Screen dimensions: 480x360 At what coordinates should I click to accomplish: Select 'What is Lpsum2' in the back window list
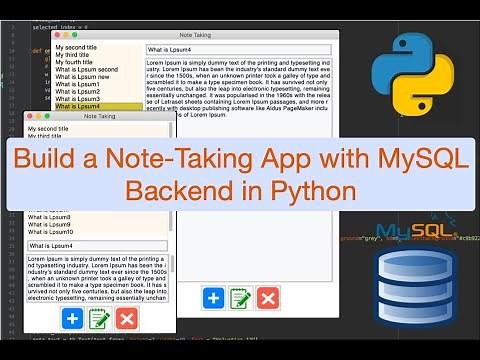tap(78, 91)
